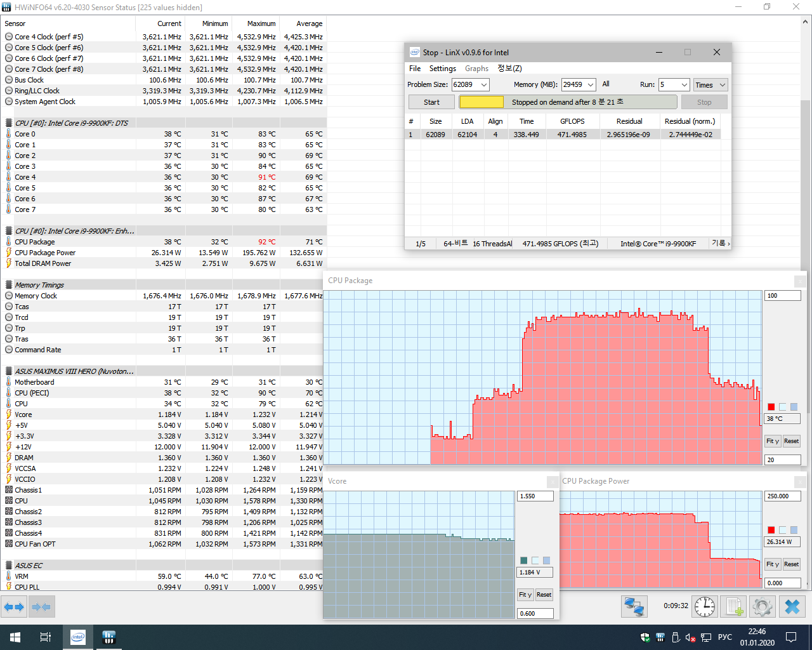
Task: Click HWiNFO expand-columns double arrow button
Action: [14, 607]
